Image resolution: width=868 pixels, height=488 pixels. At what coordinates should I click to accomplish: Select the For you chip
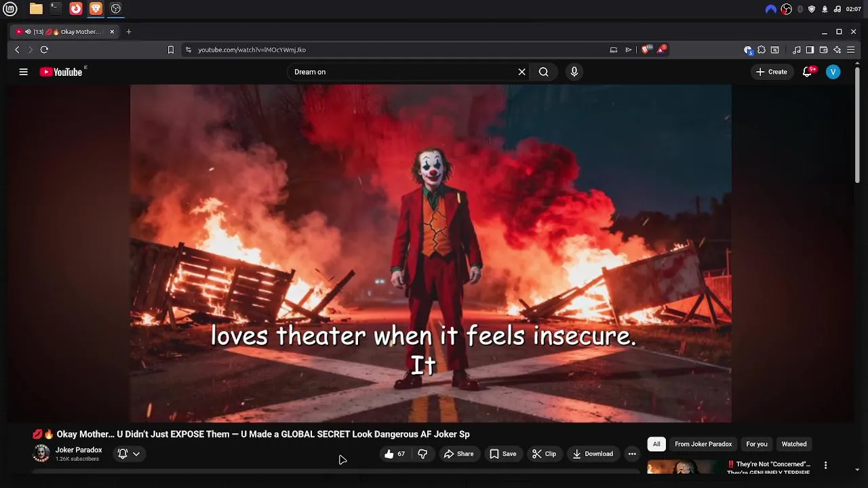pos(757,444)
